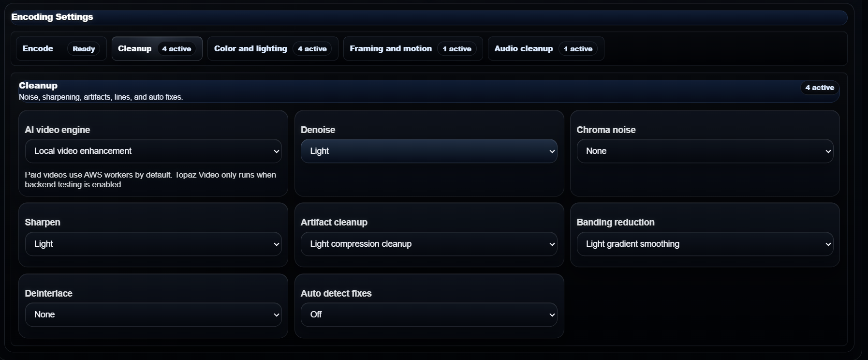Click the Sharpen label
This screenshot has height=360, width=868.
43,223
